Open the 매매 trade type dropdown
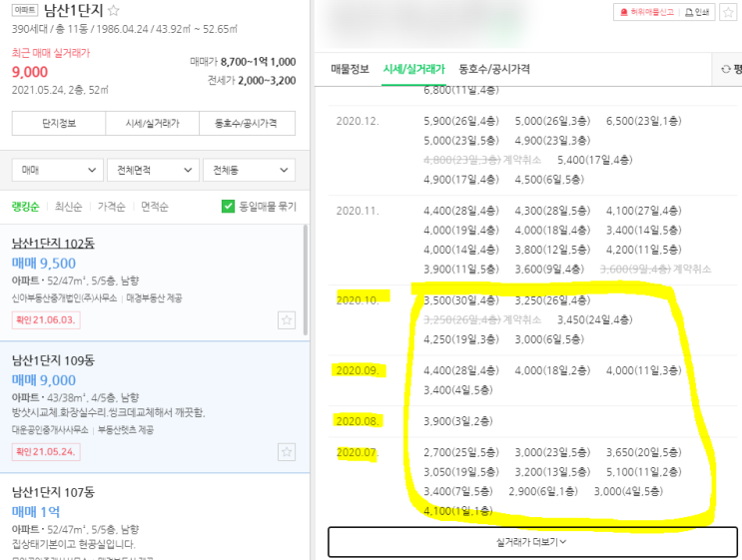The height and width of the screenshot is (560, 742). 57,170
